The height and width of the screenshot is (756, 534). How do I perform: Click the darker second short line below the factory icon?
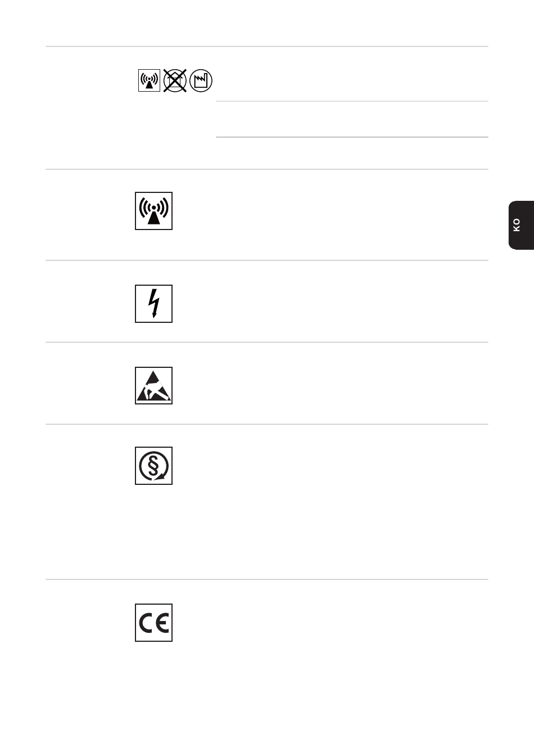coord(352,137)
